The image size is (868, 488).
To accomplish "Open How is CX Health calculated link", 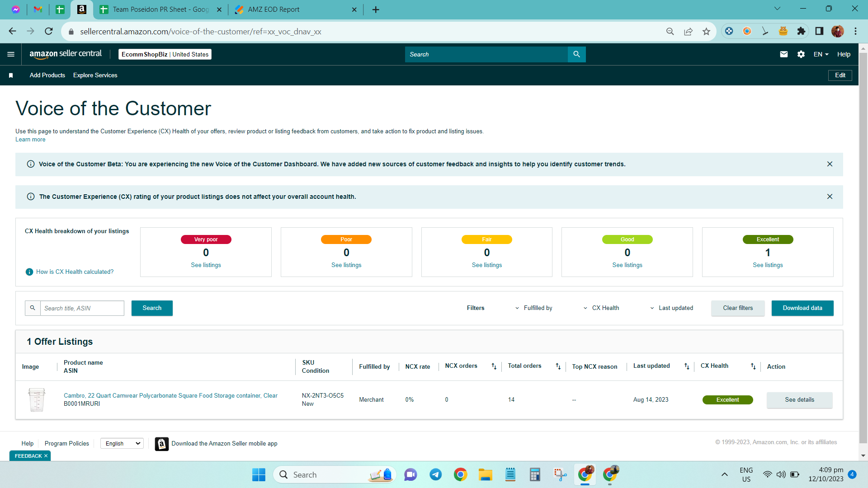I will click(x=75, y=272).
